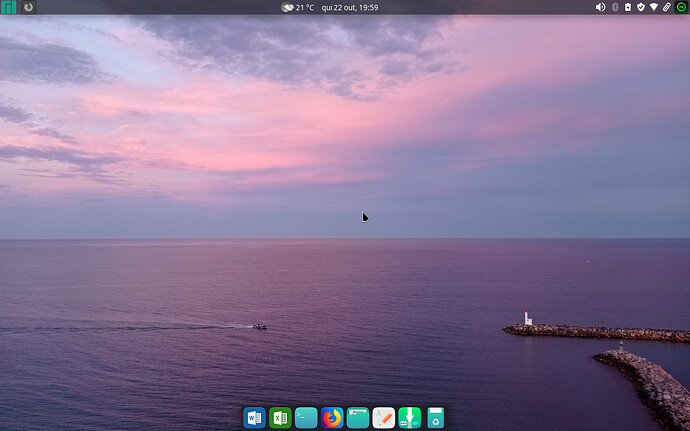Open the green power session button

681,7
